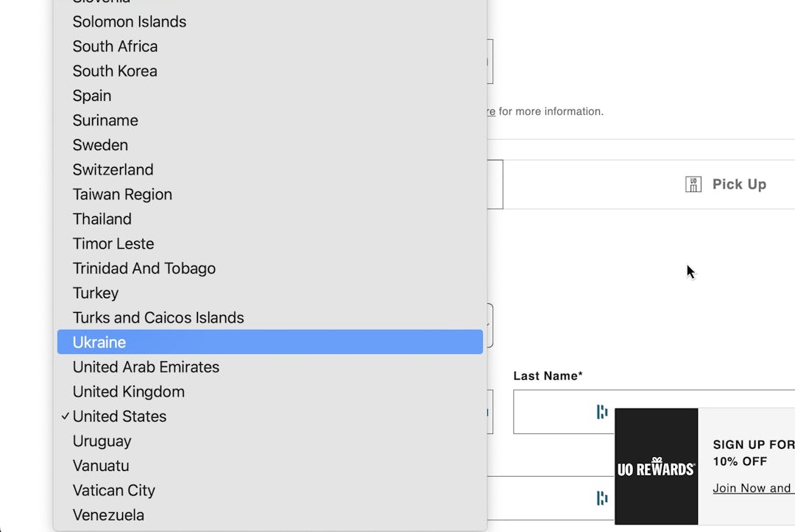Select the United States country entry
Image resolution: width=795 pixels, height=532 pixels.
tap(119, 416)
